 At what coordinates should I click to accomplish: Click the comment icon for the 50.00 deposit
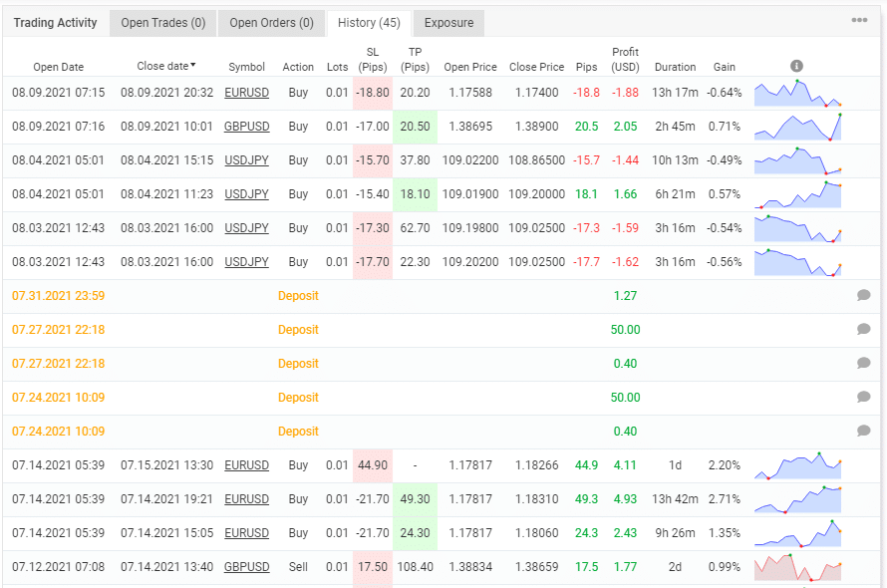(x=862, y=329)
